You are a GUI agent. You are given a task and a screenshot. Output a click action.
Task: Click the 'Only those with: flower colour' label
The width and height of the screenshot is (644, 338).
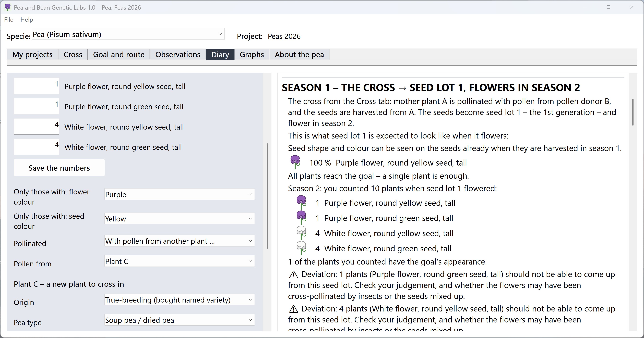(x=52, y=197)
